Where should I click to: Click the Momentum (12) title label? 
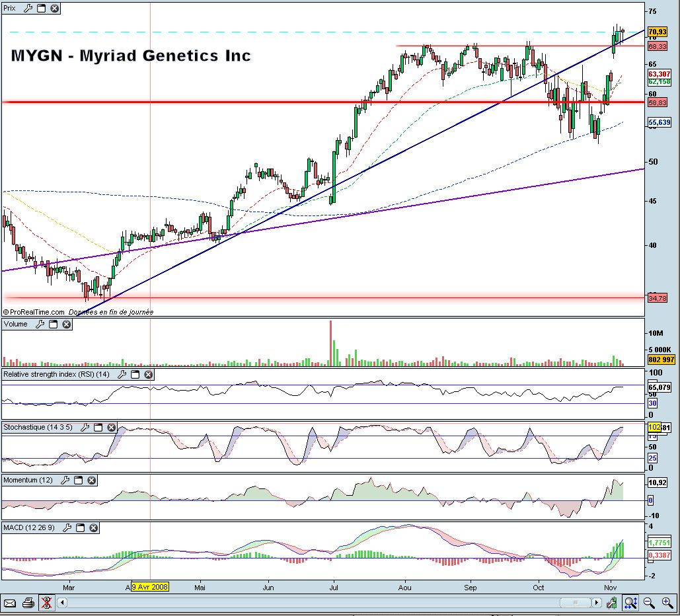pos(28,481)
